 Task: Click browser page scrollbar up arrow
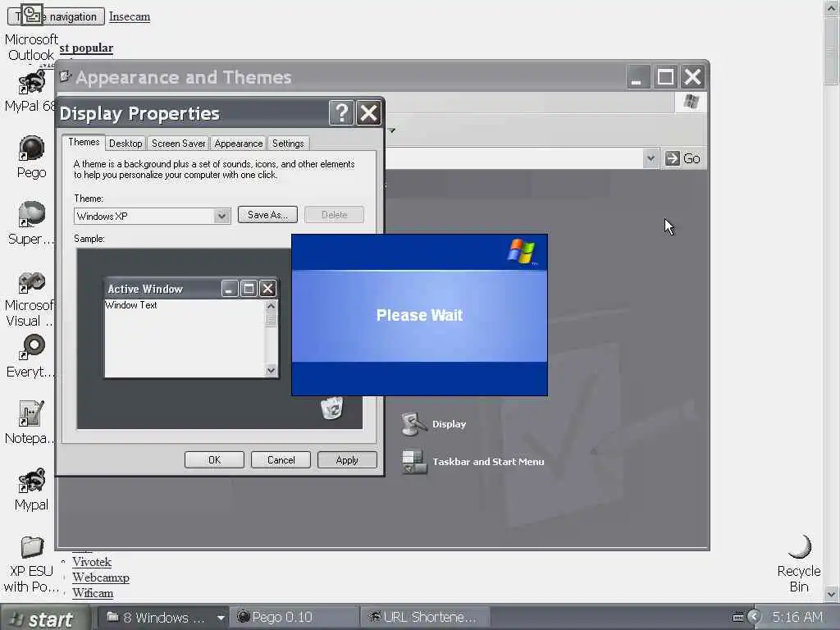pyautogui.click(x=832, y=7)
